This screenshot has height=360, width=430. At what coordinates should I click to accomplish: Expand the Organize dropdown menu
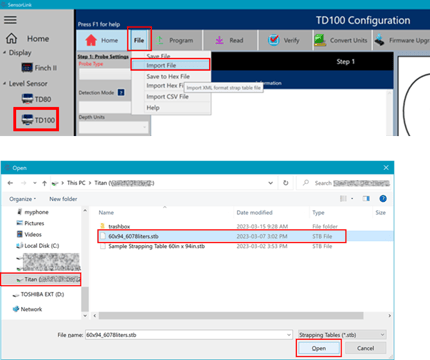tap(23, 199)
